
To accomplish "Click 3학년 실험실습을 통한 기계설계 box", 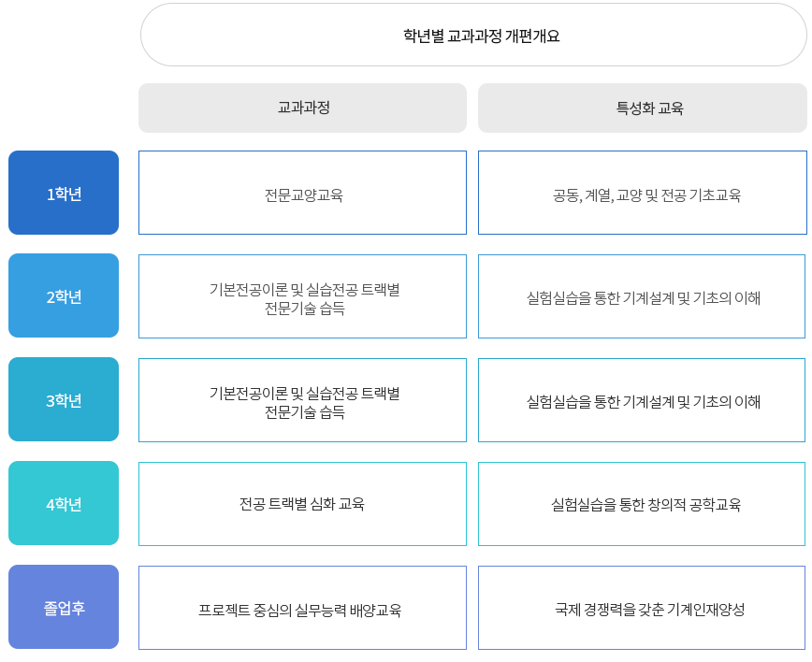I will [643, 400].
